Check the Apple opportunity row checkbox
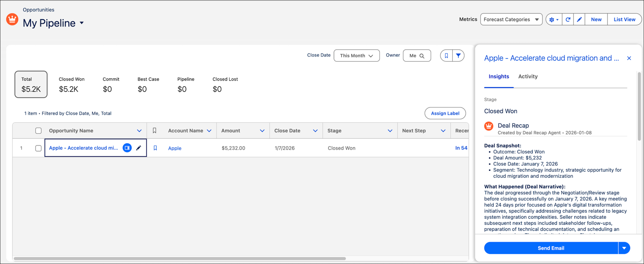Viewport: 644px width, 264px height. pyautogui.click(x=38, y=148)
